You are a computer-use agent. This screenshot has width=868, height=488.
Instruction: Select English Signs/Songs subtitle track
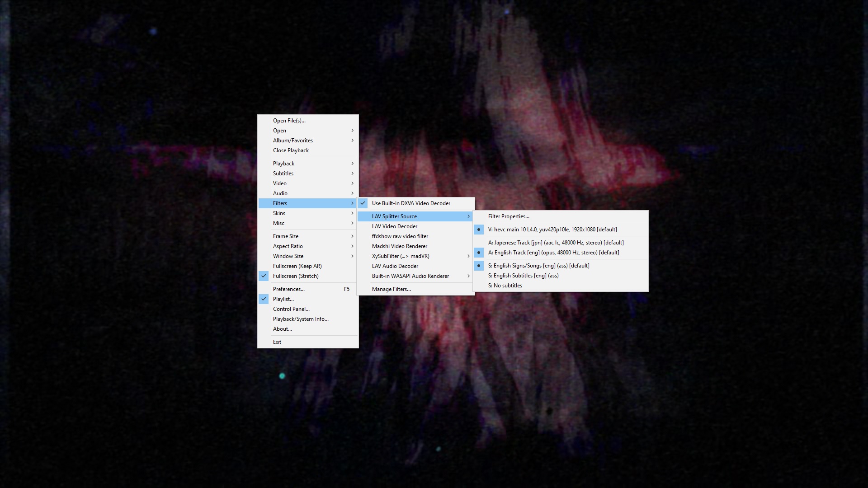(538, 266)
